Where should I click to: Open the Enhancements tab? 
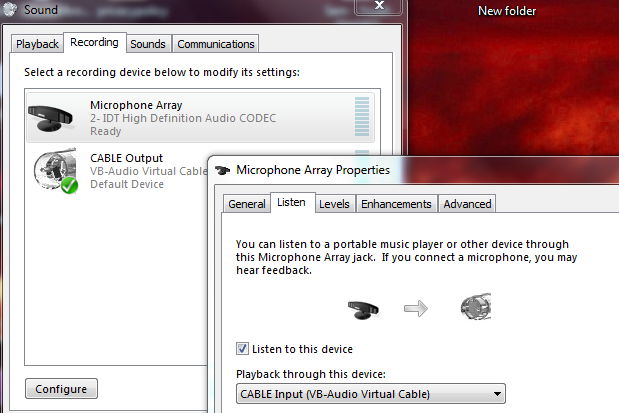pyautogui.click(x=396, y=204)
